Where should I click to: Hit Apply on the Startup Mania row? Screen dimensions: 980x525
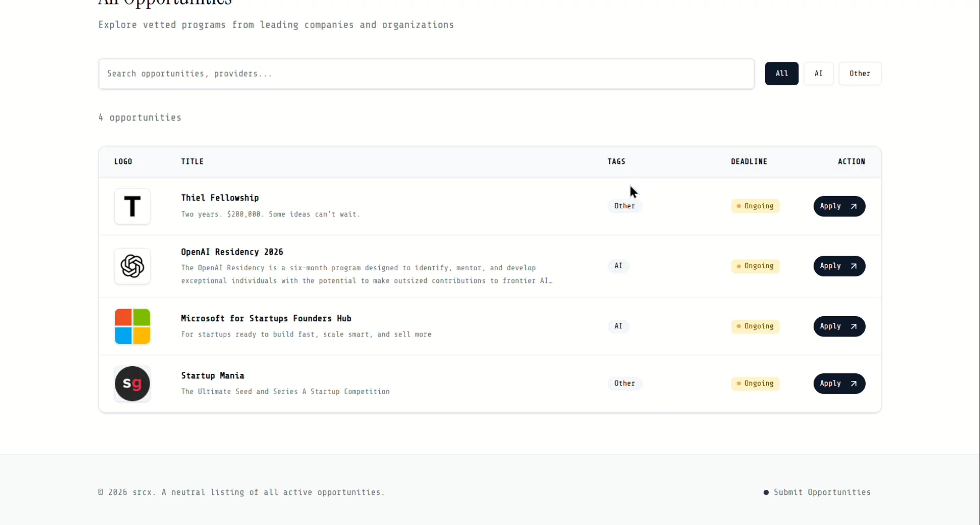839,384
